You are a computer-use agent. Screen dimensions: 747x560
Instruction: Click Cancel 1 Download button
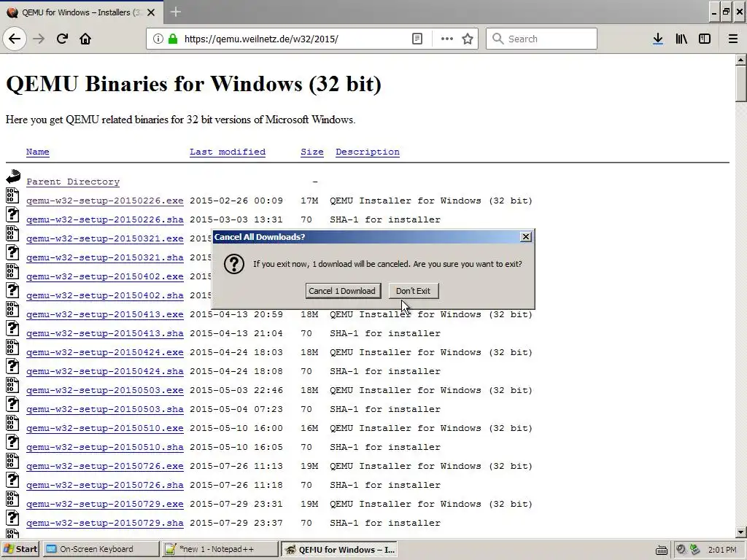[x=343, y=291]
